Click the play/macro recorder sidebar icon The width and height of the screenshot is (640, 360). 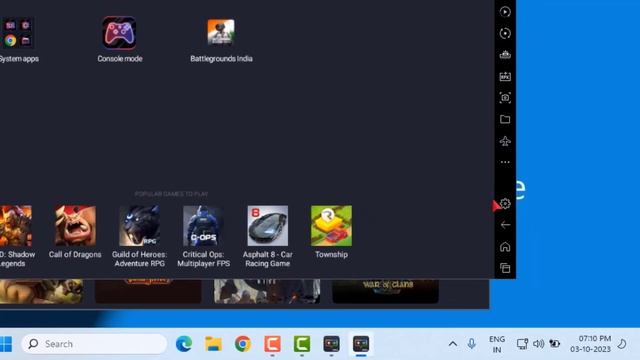pos(505,12)
